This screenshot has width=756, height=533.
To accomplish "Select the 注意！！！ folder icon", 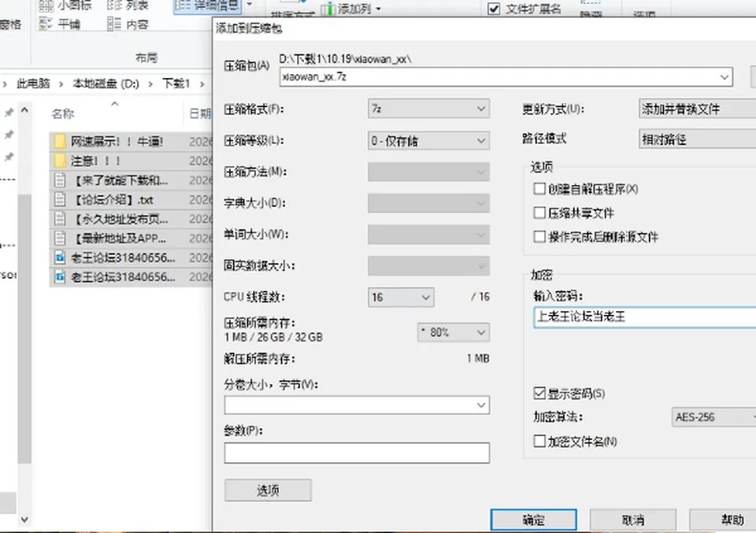I will (60, 161).
